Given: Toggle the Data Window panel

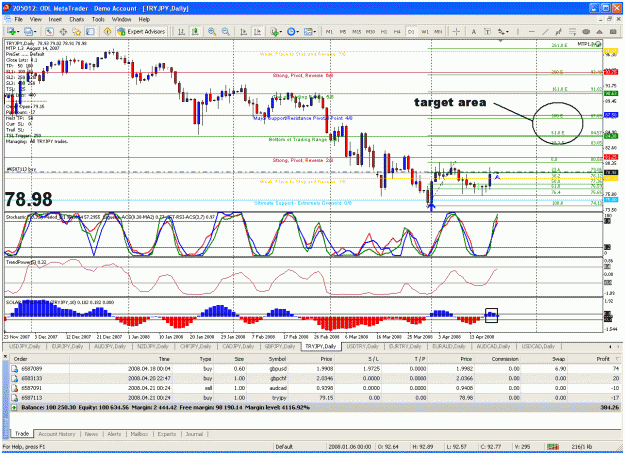Looking at the screenshot, I should tap(63, 32).
